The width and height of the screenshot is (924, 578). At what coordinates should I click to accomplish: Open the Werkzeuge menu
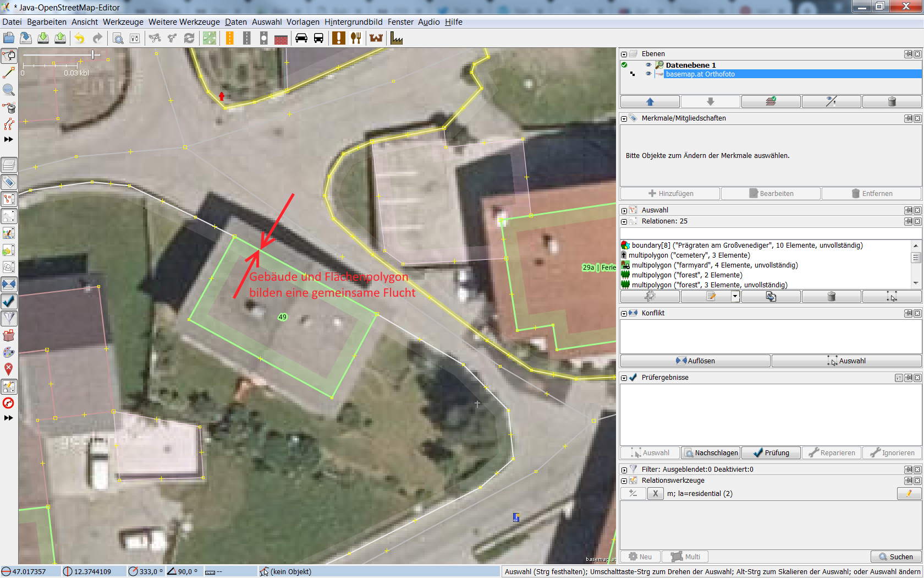pyautogui.click(x=123, y=22)
